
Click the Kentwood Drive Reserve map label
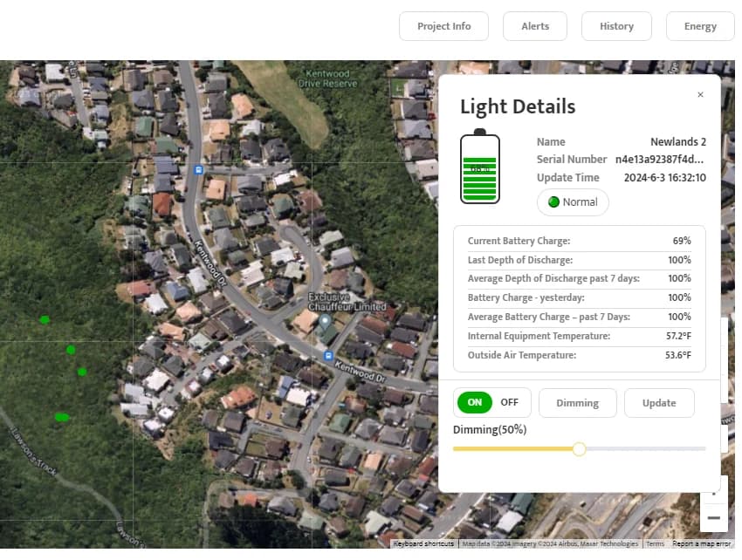(328, 79)
